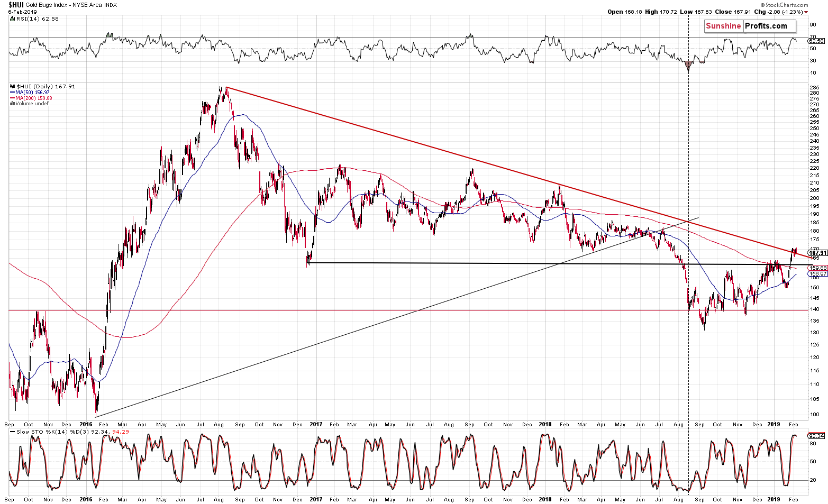Click the Slow STO legend line marker

click(12, 432)
